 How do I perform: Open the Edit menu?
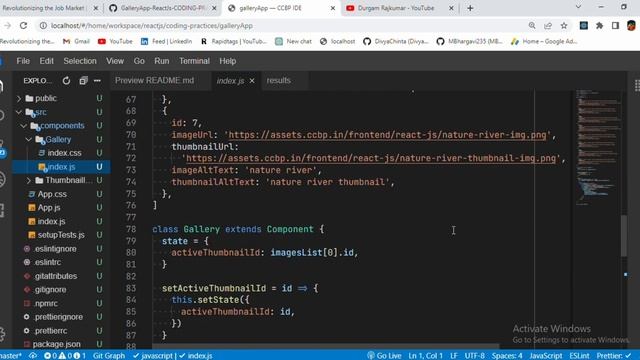tap(47, 61)
